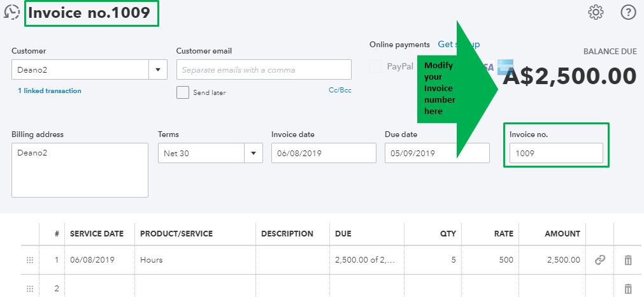Click into the Customer email field
The image size is (644, 297).
[263, 69]
